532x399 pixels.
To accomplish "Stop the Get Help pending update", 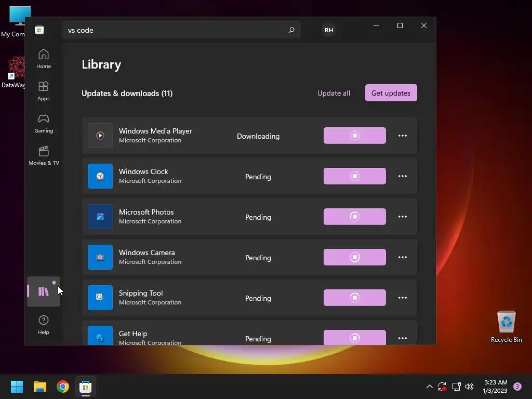I will [354, 338].
